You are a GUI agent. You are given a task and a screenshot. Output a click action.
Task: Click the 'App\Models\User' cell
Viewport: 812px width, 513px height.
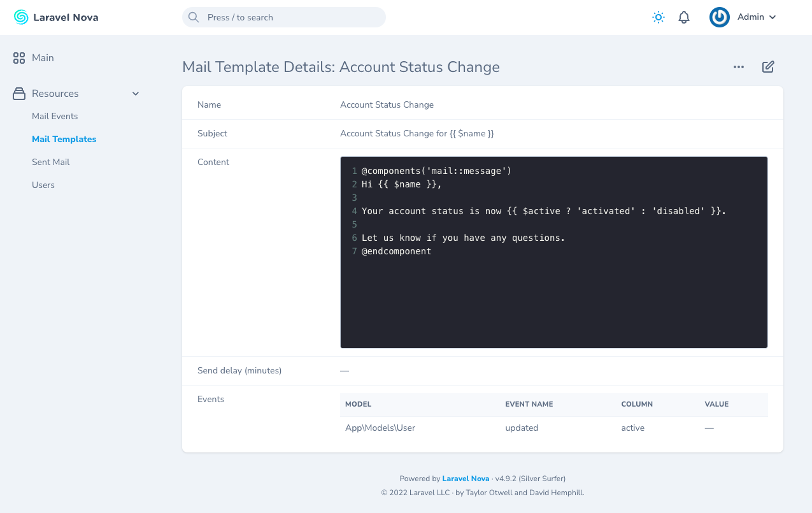[380, 428]
